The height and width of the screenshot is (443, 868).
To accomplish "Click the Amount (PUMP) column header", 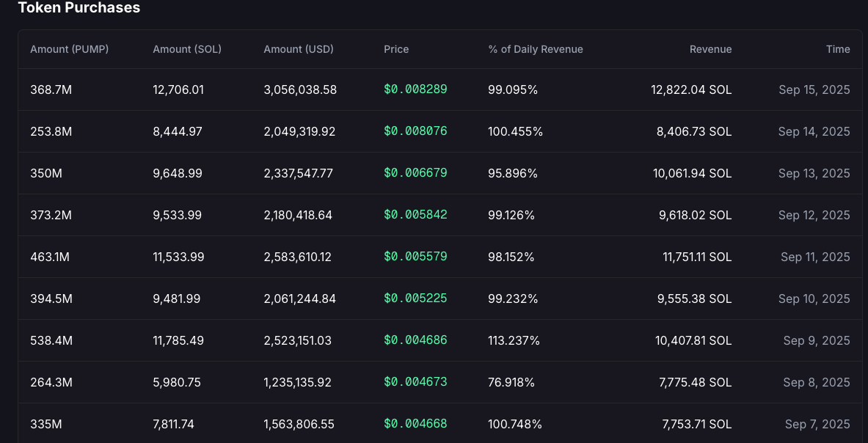I will 69,49.
